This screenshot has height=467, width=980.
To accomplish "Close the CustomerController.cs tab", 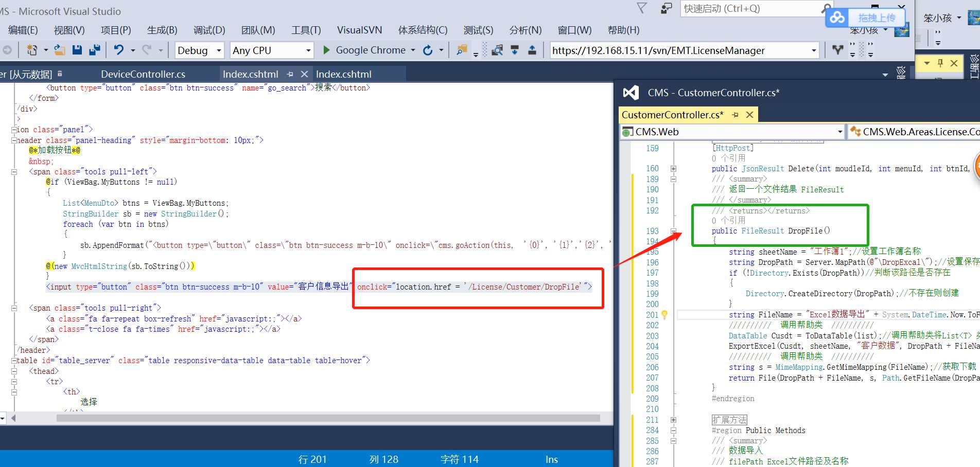I will coord(750,115).
